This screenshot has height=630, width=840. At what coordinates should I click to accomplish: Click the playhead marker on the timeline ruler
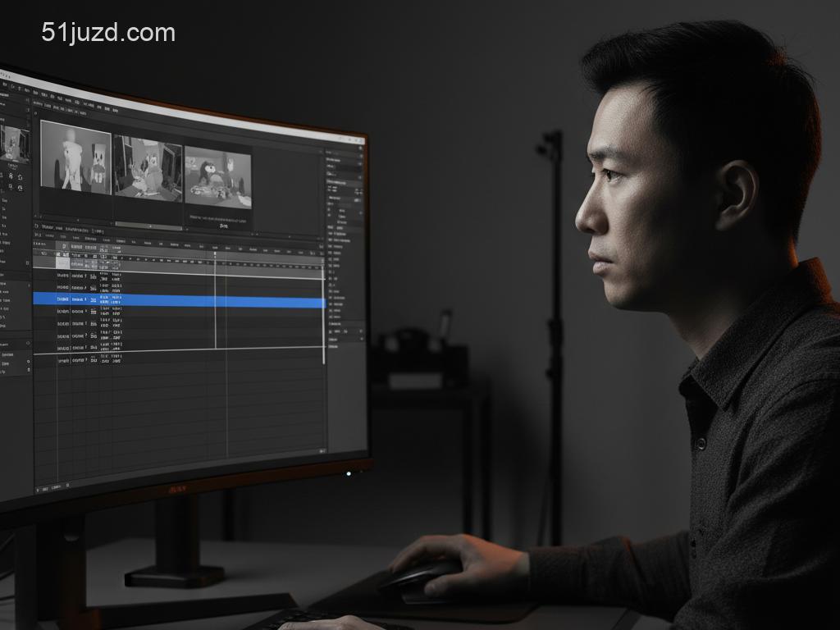click(215, 254)
